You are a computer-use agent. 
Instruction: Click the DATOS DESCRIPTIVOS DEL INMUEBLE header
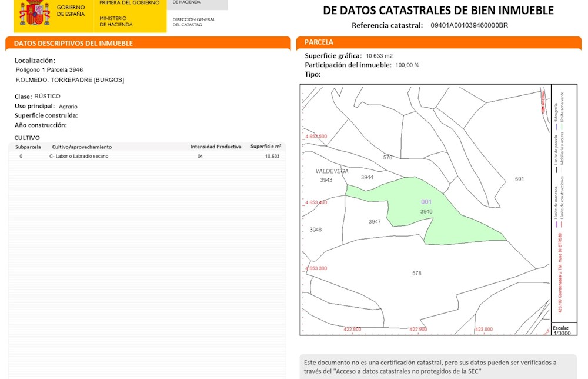point(148,43)
